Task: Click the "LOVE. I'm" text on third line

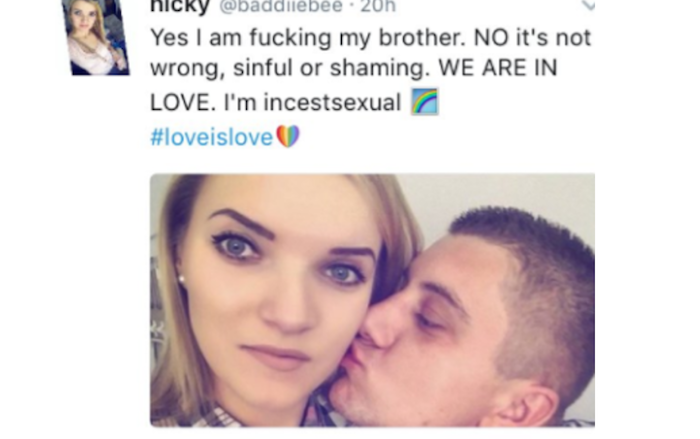Action: (203, 103)
